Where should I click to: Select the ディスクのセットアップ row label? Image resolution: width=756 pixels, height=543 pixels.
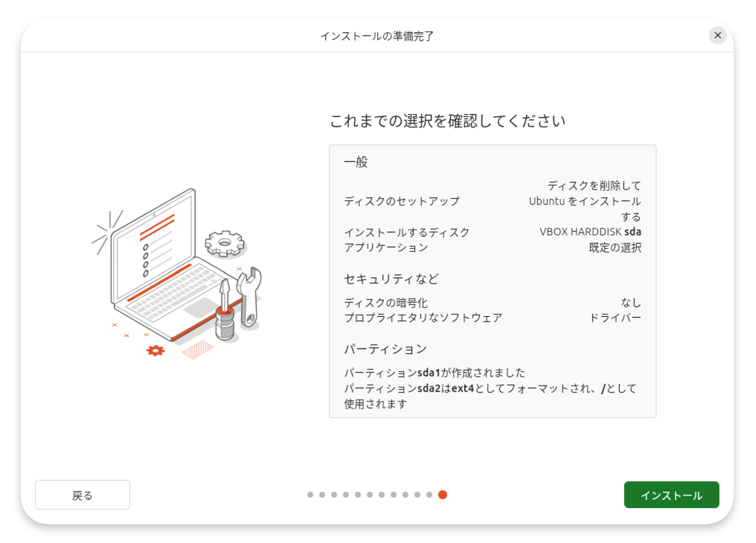click(x=402, y=201)
